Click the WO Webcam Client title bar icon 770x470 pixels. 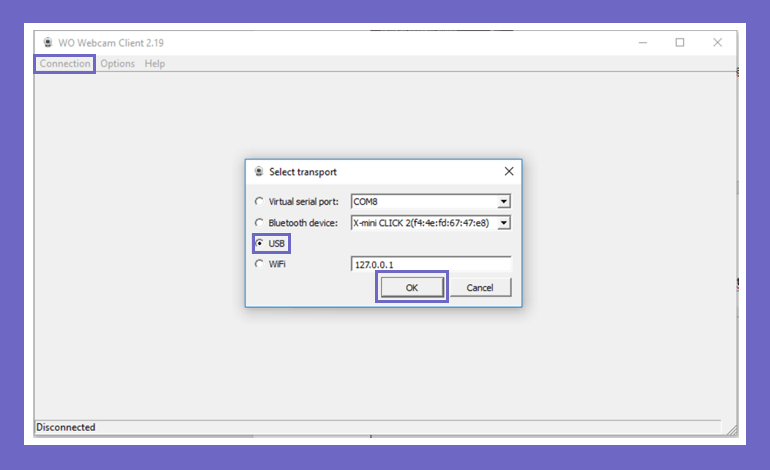click(48, 43)
